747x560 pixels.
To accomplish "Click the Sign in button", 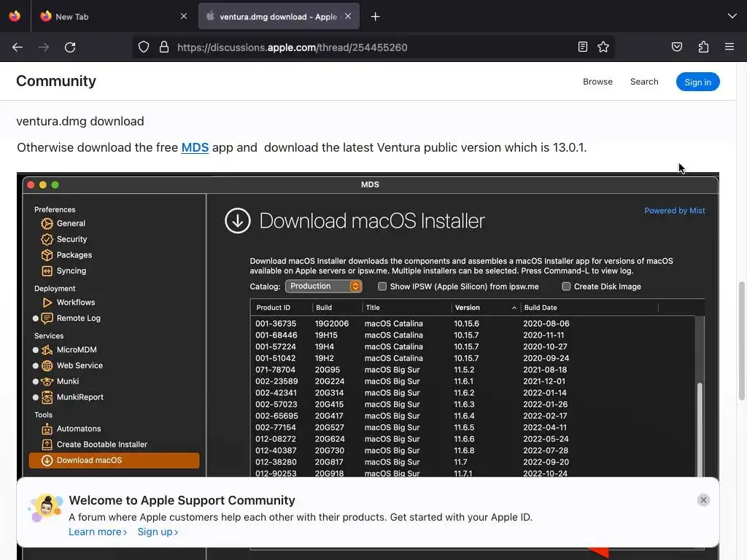I will (x=697, y=82).
